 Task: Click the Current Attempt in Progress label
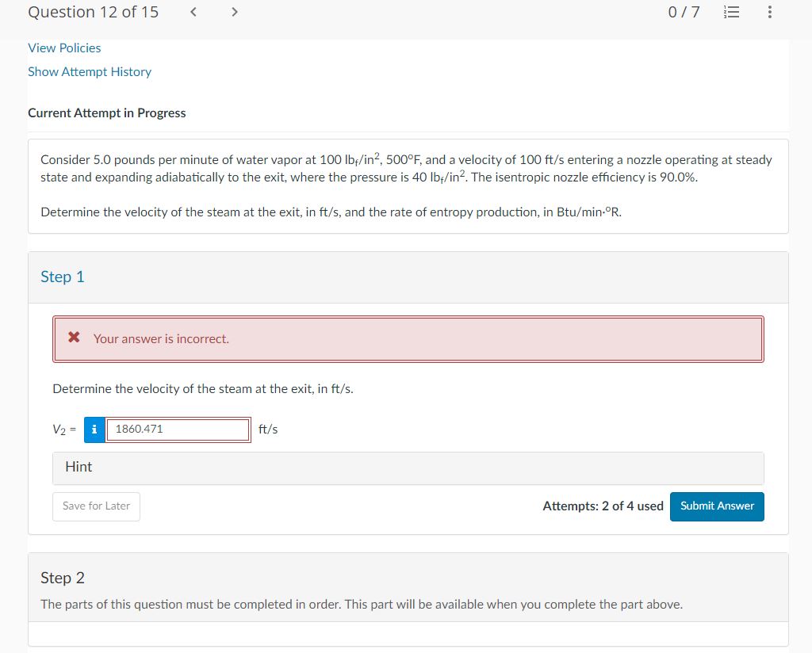[x=107, y=113]
